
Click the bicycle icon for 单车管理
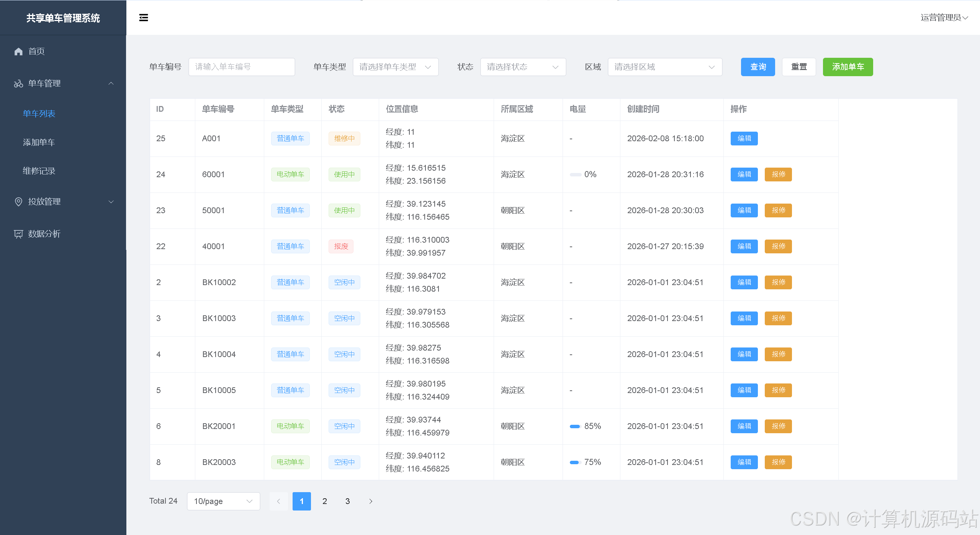(x=18, y=83)
